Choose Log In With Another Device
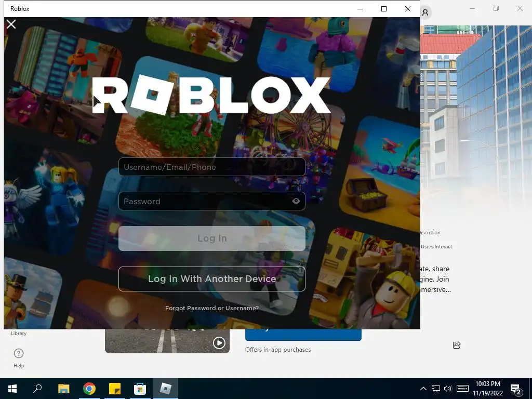Image resolution: width=532 pixels, height=399 pixels. (x=212, y=279)
